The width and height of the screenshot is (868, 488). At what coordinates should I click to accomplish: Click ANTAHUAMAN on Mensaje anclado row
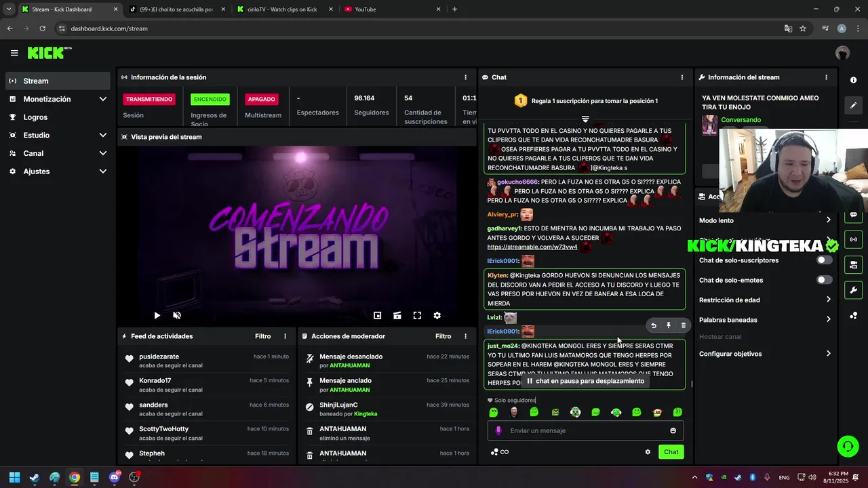(350, 390)
